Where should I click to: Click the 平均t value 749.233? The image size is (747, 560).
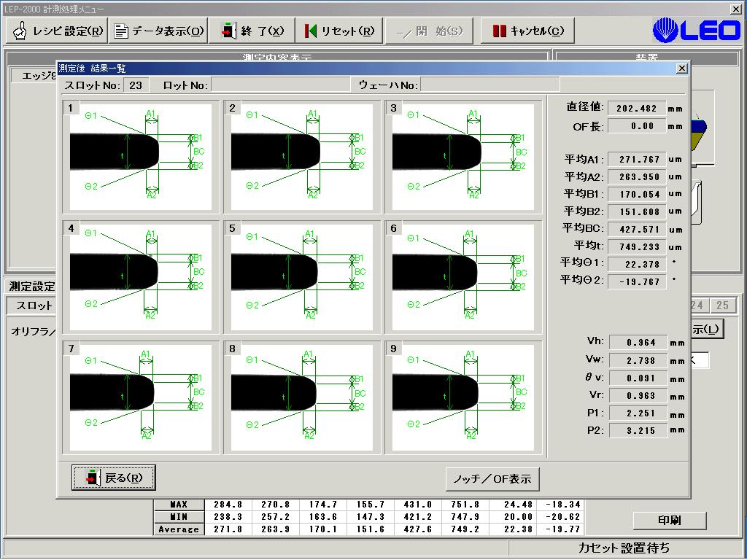pos(636,246)
